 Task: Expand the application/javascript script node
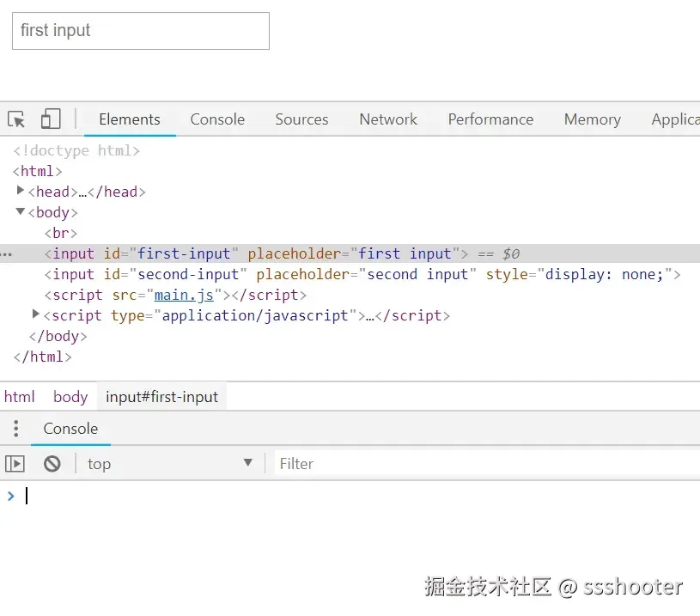[x=36, y=314]
